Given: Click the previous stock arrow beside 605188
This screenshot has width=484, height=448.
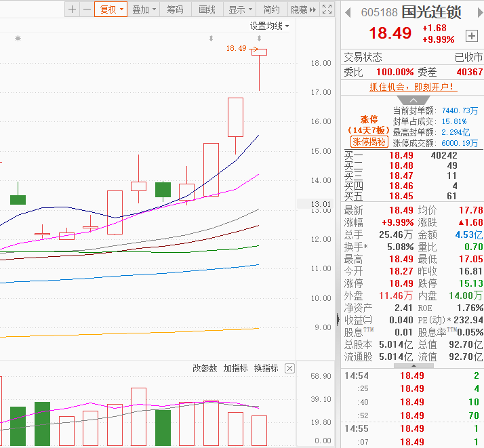Looking at the screenshot, I should 348,12.
